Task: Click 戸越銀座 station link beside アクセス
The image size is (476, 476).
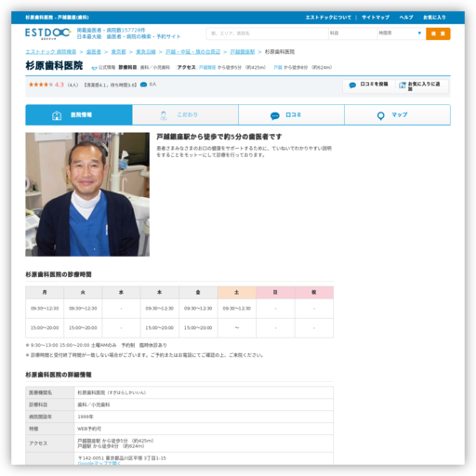Action: tap(207, 68)
